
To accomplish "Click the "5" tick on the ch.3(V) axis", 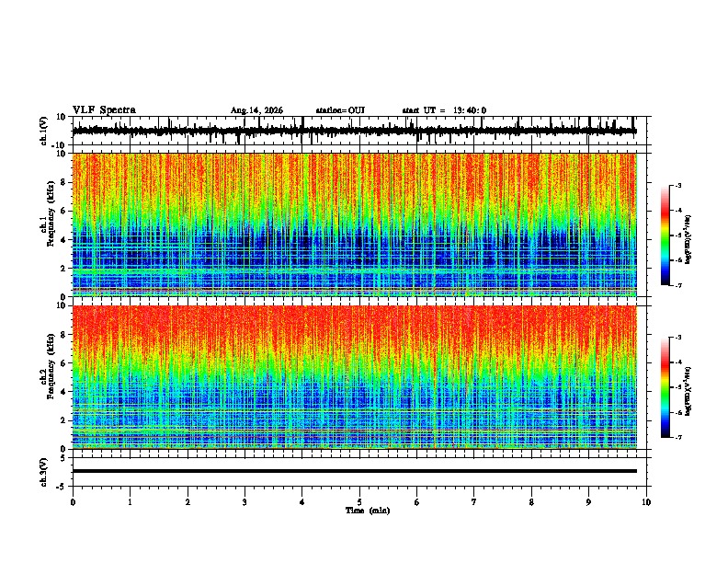I will 64,458.
